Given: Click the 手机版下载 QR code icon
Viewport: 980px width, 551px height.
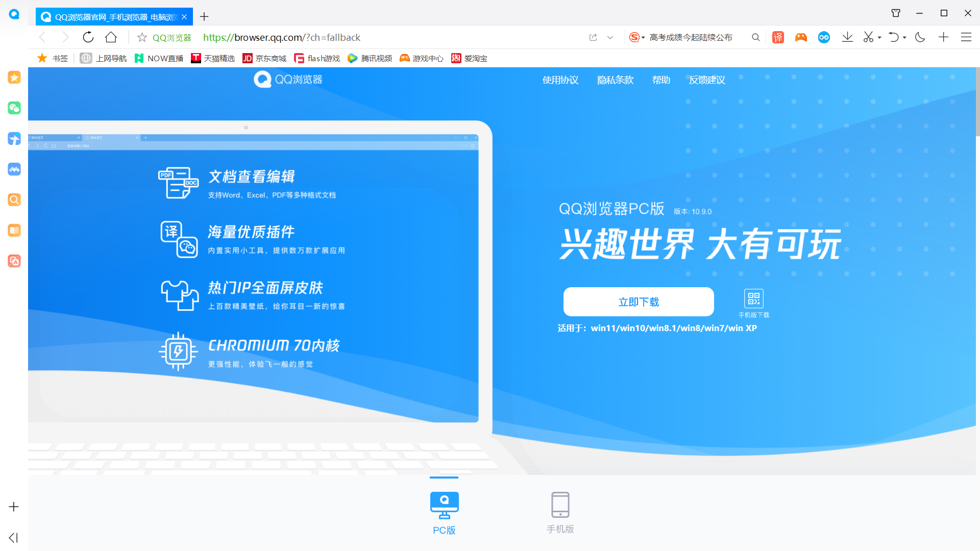Looking at the screenshot, I should click(754, 299).
